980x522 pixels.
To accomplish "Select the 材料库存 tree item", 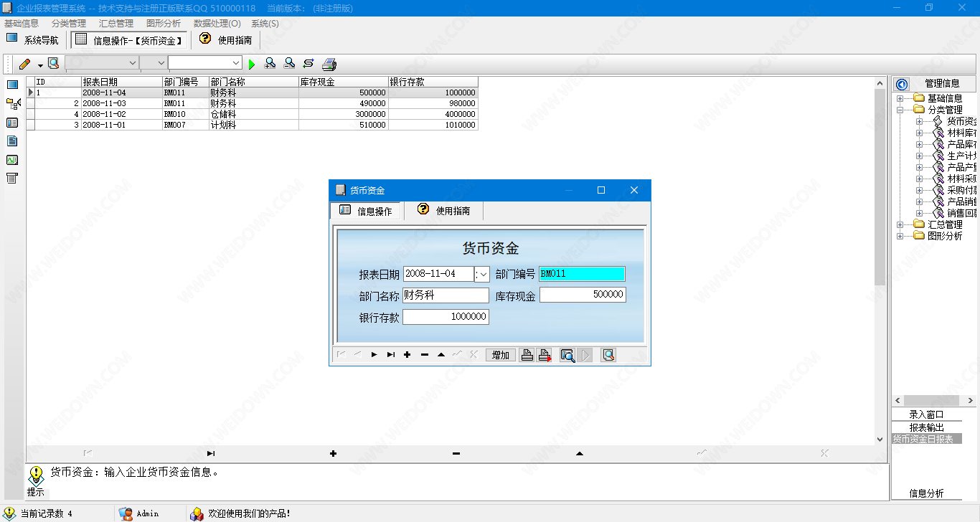I will click(x=962, y=133).
